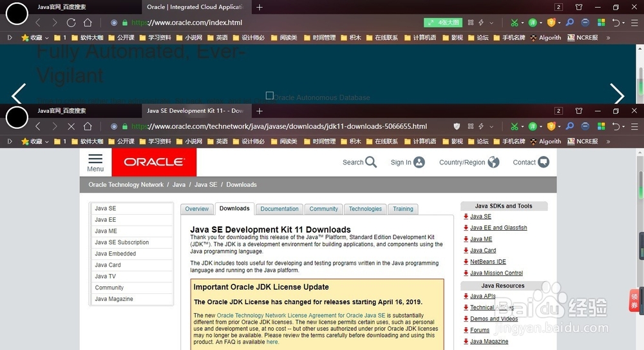This screenshot has width=644, height=350.
Task: Open QR grid icon in Oracle index address bar
Action: 471,23
